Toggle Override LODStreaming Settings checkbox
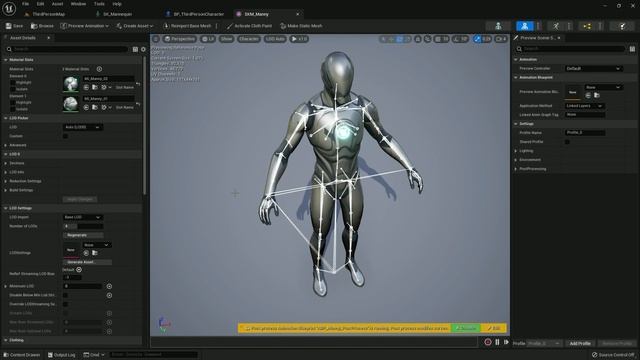The image size is (640, 360). (65, 304)
